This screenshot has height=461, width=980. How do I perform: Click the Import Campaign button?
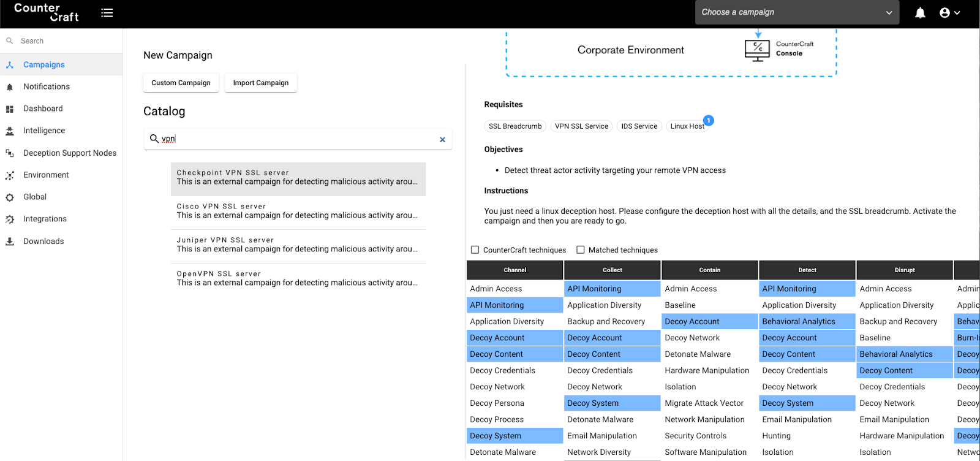point(260,83)
